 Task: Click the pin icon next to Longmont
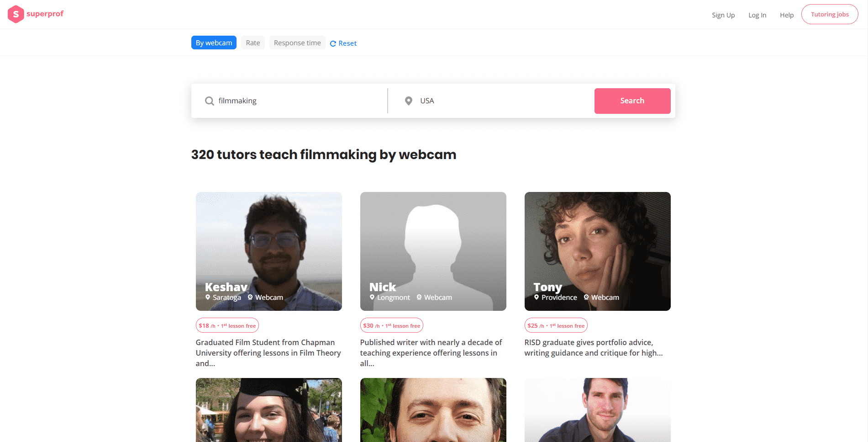tap(372, 297)
